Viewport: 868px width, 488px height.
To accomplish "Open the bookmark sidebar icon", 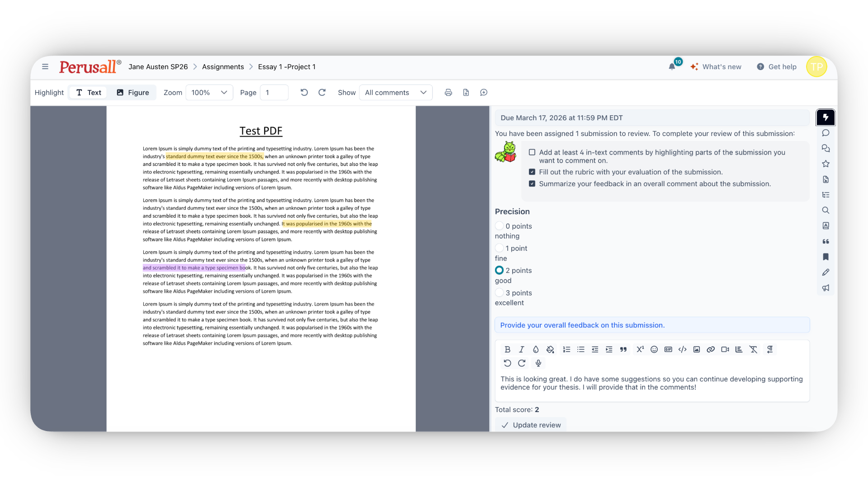I will click(826, 257).
